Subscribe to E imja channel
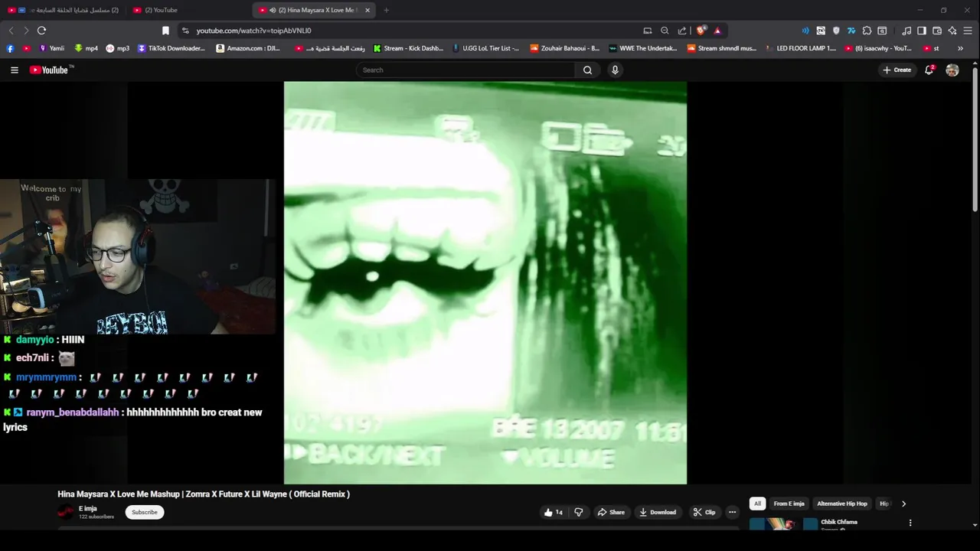This screenshot has height=551, width=980. pyautogui.click(x=144, y=512)
